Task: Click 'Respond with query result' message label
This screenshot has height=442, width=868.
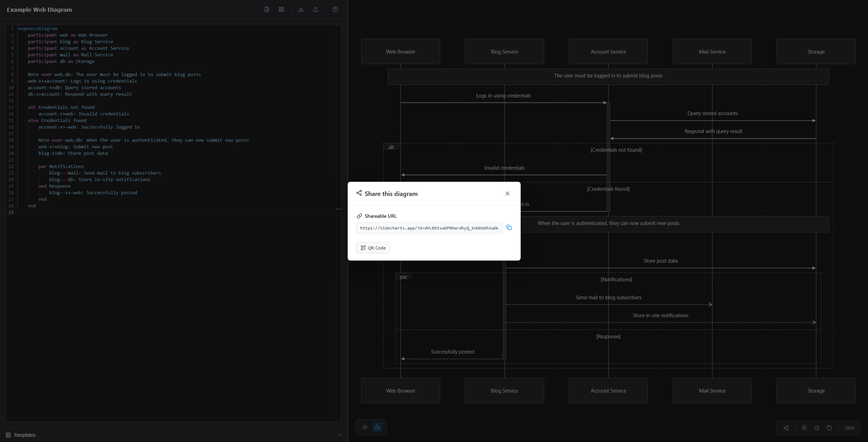Action: [x=713, y=131]
